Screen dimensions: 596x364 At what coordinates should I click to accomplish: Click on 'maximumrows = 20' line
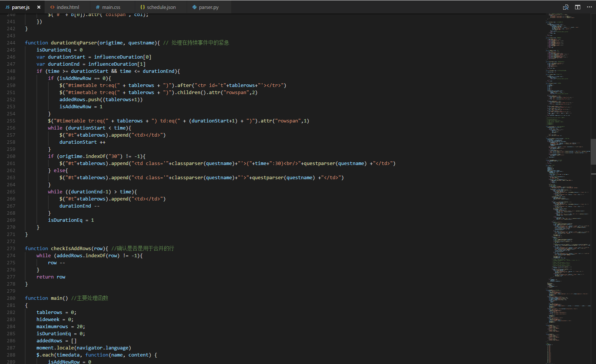click(x=60, y=327)
